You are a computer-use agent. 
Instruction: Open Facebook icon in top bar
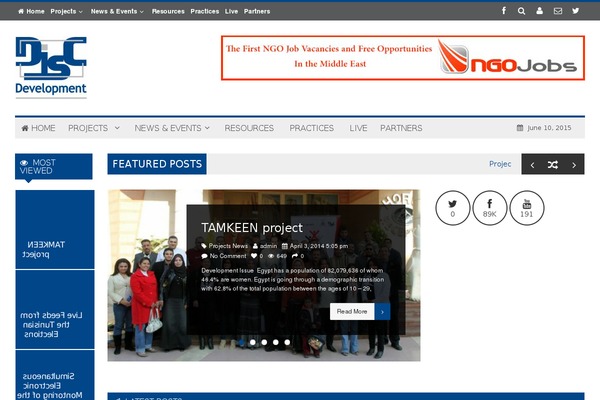pyautogui.click(x=504, y=11)
